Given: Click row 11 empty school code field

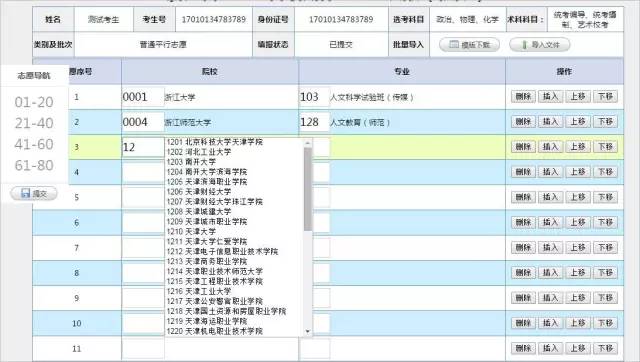Looking at the screenshot, I should [143, 349].
